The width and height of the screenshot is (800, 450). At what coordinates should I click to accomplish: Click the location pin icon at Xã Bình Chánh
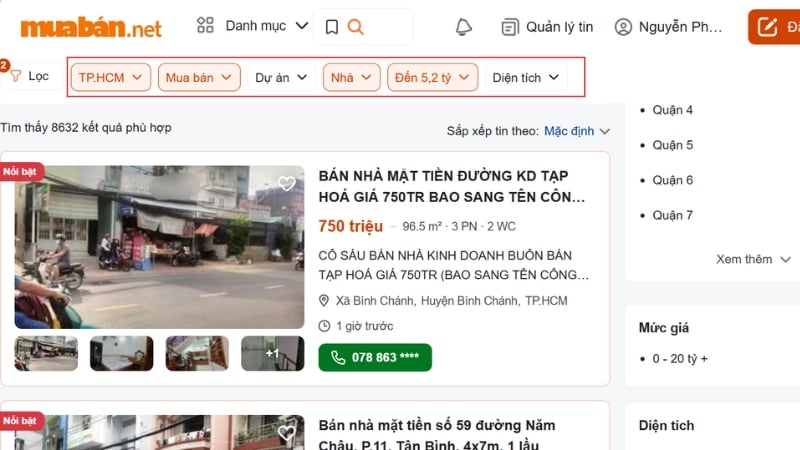(x=323, y=301)
